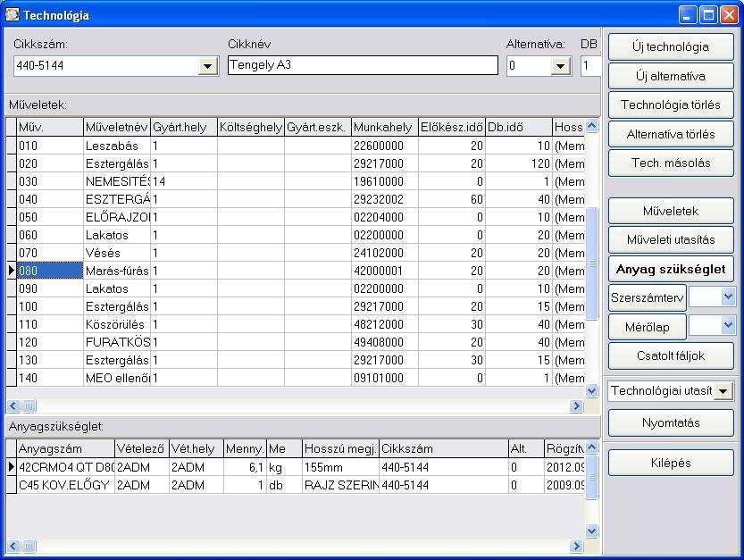
Task: Click the Szerszámterv button
Action: click(x=648, y=298)
